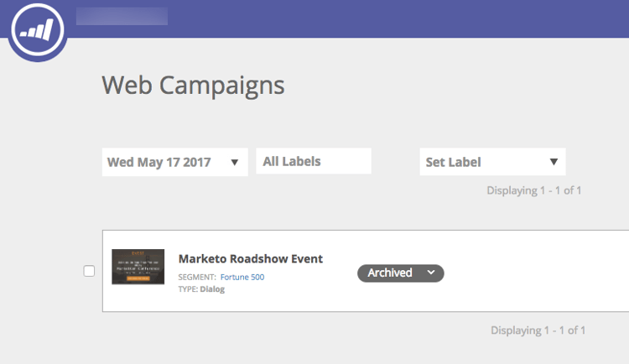This screenshot has height=364, width=629.
Task: Click the Set Label dropdown arrow
Action: [554, 162]
